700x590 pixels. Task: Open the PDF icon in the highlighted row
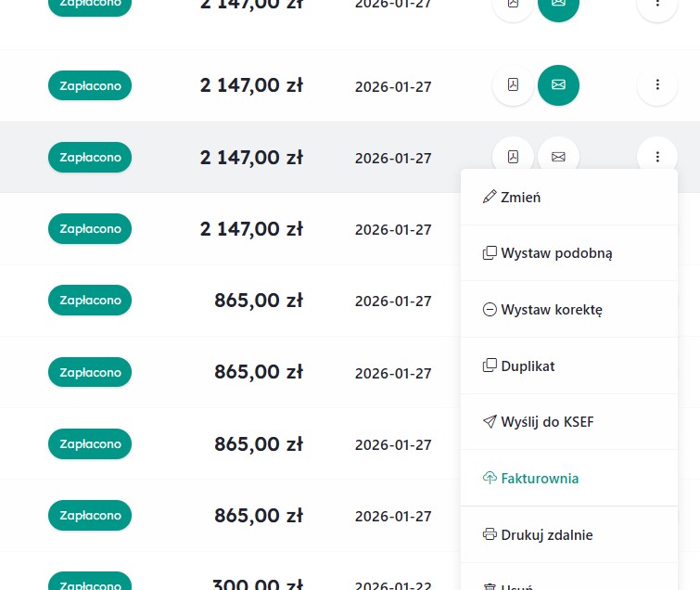coord(513,157)
